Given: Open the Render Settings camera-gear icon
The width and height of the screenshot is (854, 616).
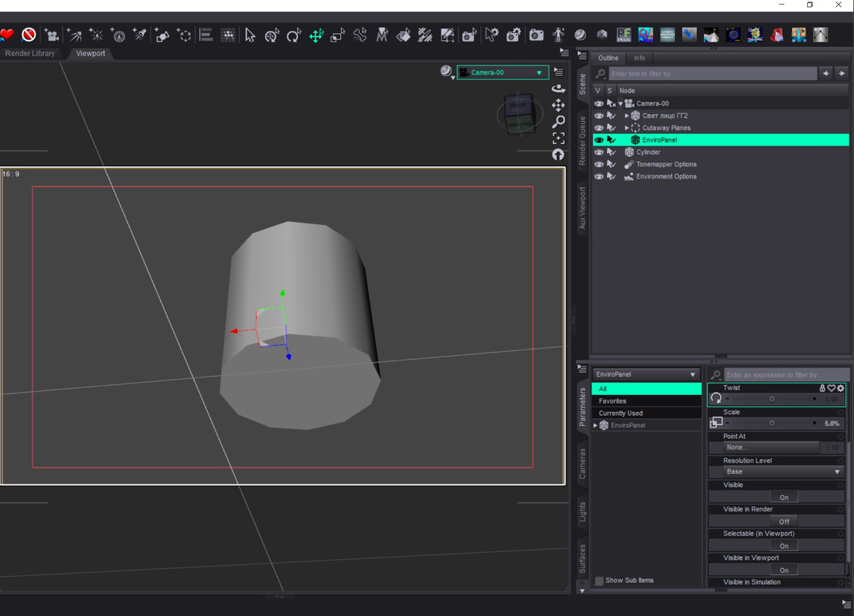Looking at the screenshot, I should click(x=514, y=35).
